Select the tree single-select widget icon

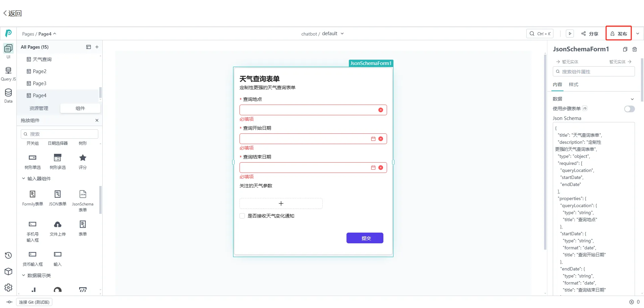pyautogui.click(x=33, y=158)
